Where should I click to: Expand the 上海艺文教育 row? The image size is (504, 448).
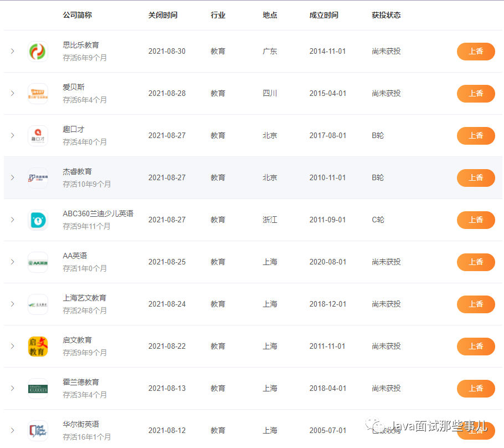coord(13,304)
